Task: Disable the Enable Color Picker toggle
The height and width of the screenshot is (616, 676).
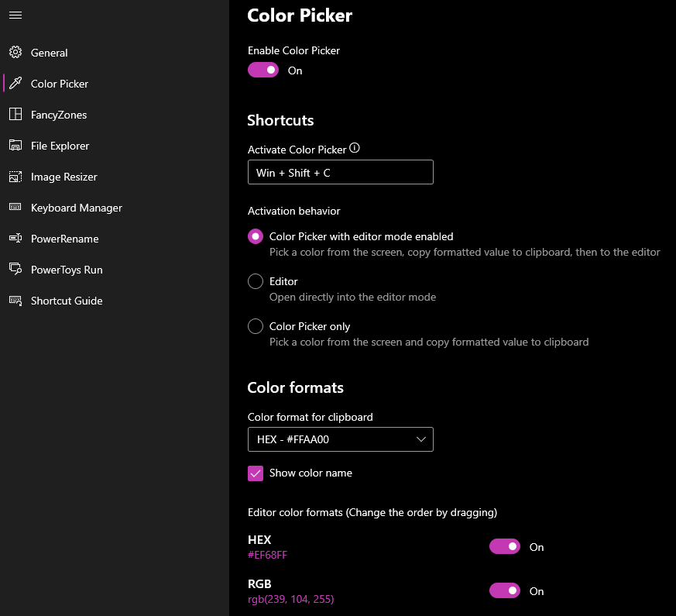Action: tap(263, 71)
